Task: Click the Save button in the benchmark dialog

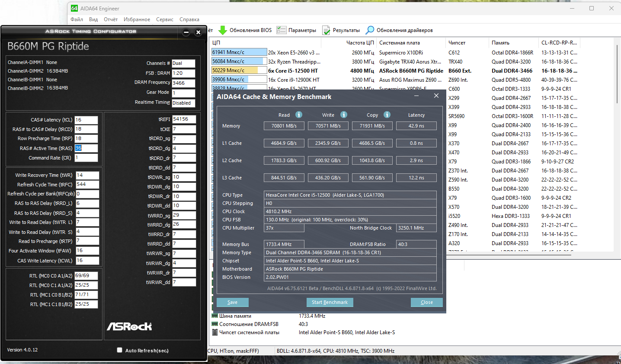Action: tap(232, 302)
